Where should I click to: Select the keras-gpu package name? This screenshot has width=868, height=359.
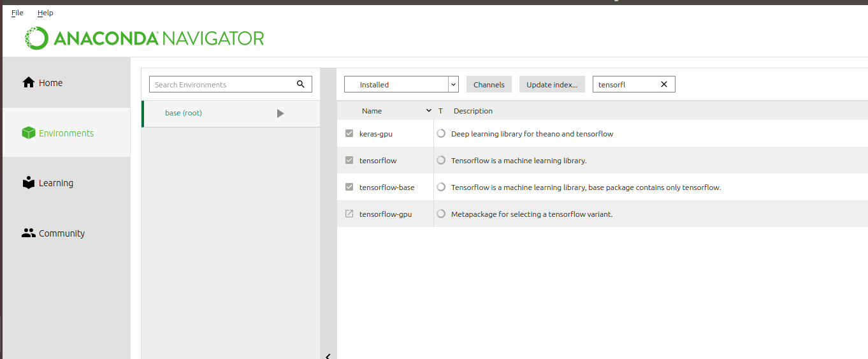point(376,134)
